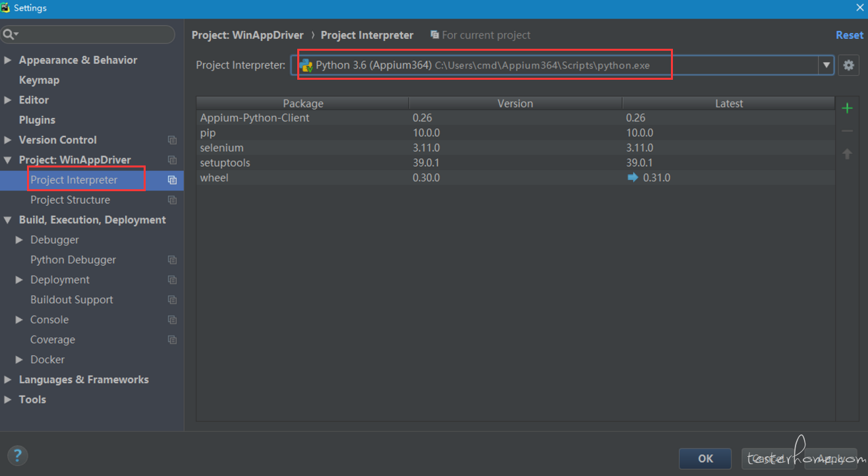Click the help question mark icon
The height and width of the screenshot is (476, 868).
pyautogui.click(x=18, y=455)
